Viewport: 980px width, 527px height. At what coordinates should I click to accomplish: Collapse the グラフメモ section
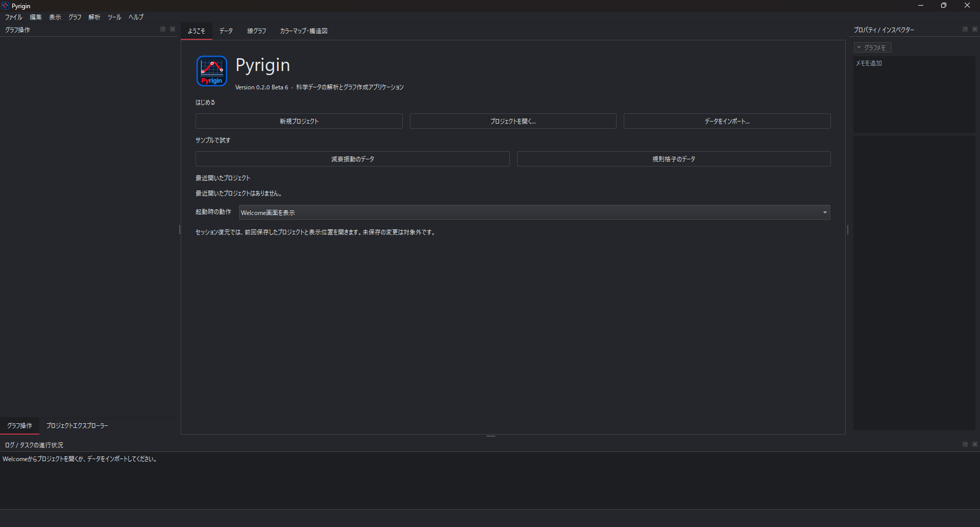pyautogui.click(x=872, y=47)
